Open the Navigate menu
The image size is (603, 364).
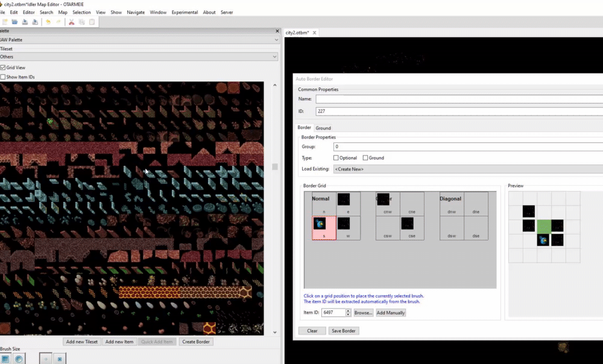(x=136, y=12)
